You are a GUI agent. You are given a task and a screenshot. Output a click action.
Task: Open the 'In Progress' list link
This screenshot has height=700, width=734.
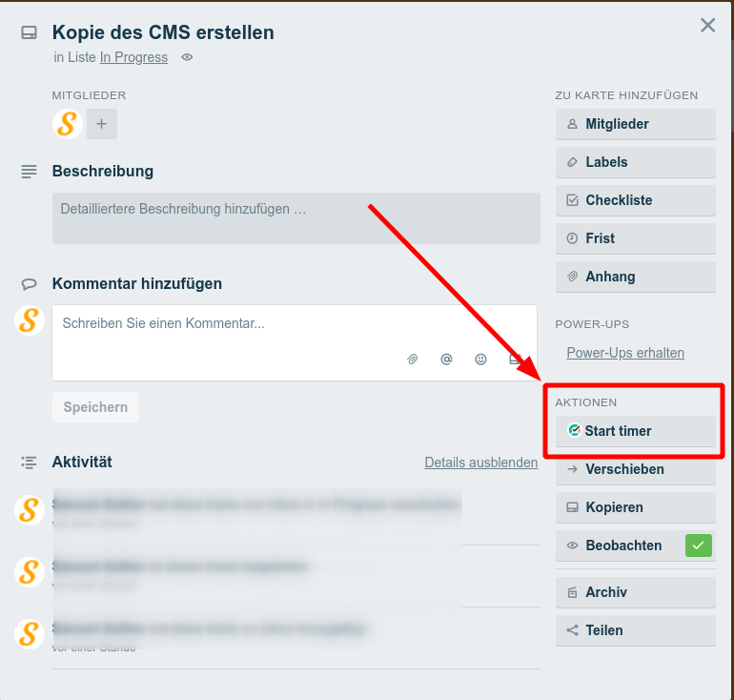point(133,57)
